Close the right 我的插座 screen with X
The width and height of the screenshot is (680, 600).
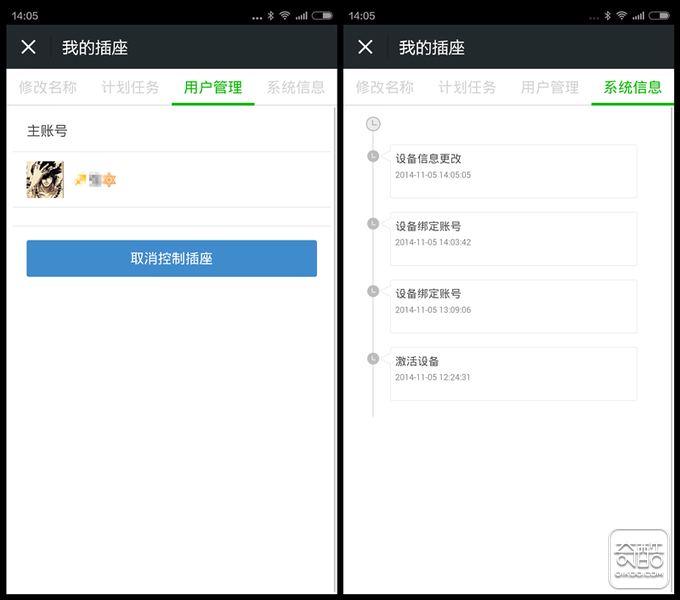pos(365,47)
